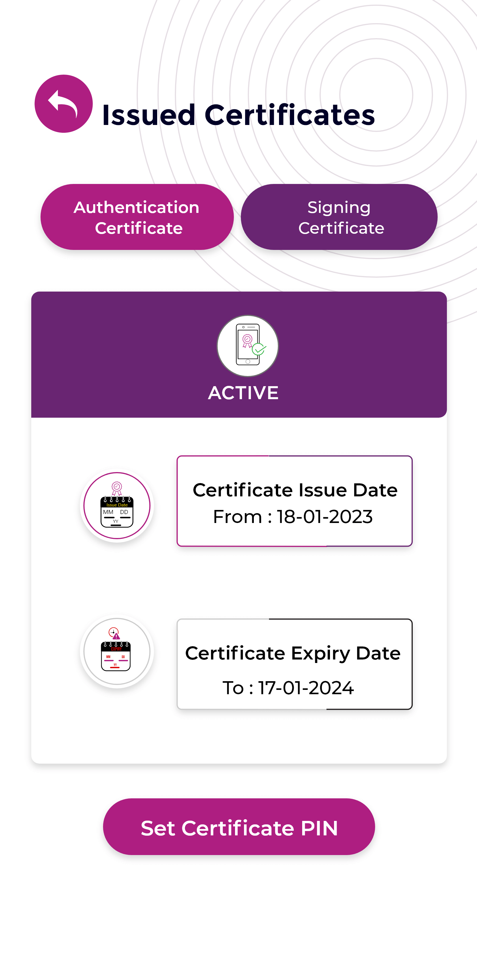Select the ACTIVE status label

(x=243, y=393)
